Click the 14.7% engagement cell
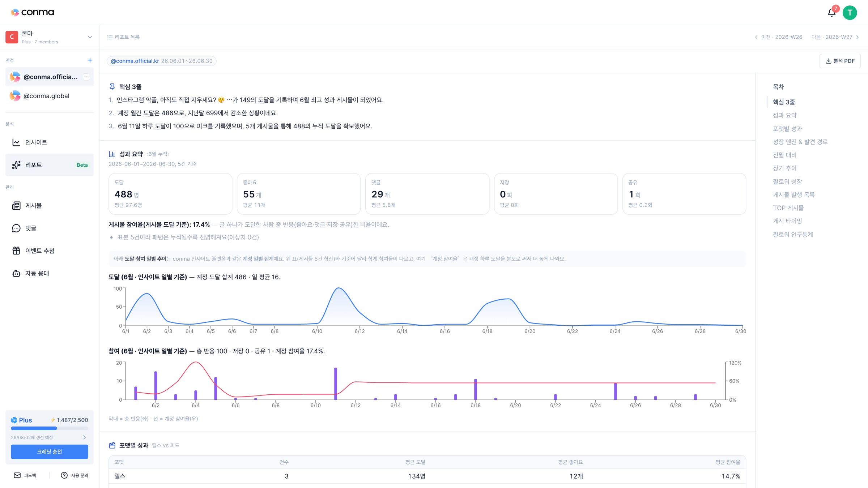 (x=731, y=476)
